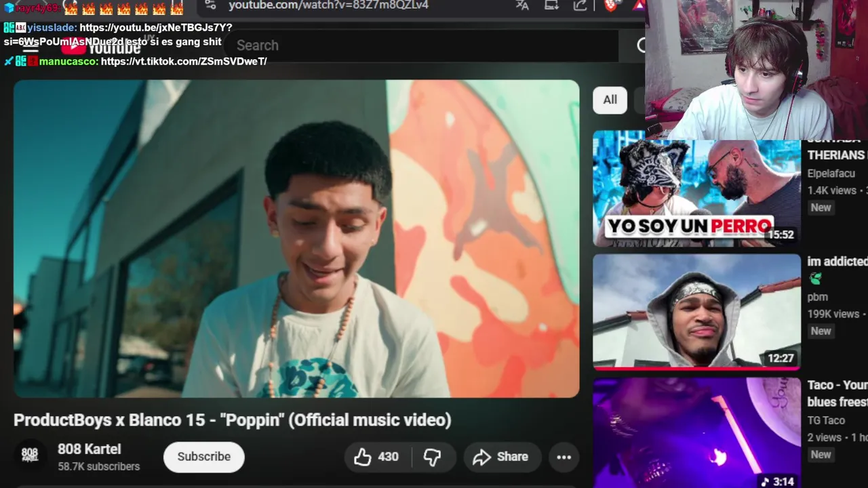Click New badge under pbm video
Viewport: 868px width, 488px height.
click(821, 331)
